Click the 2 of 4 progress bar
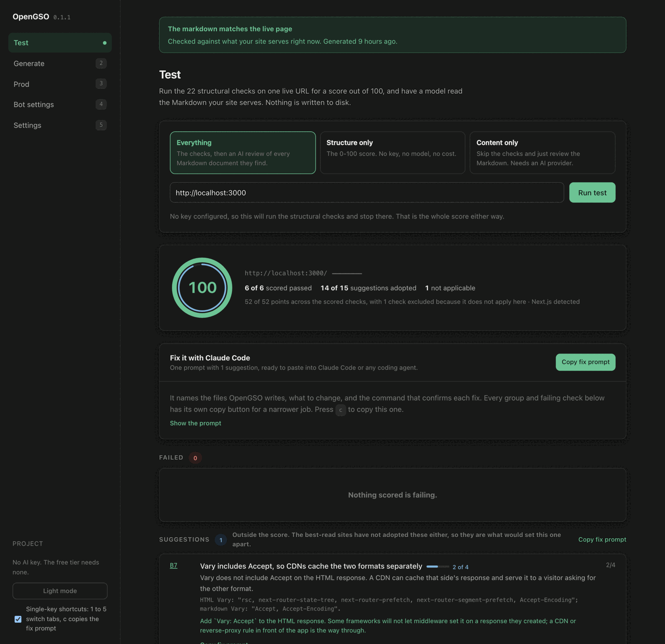 [x=438, y=567]
